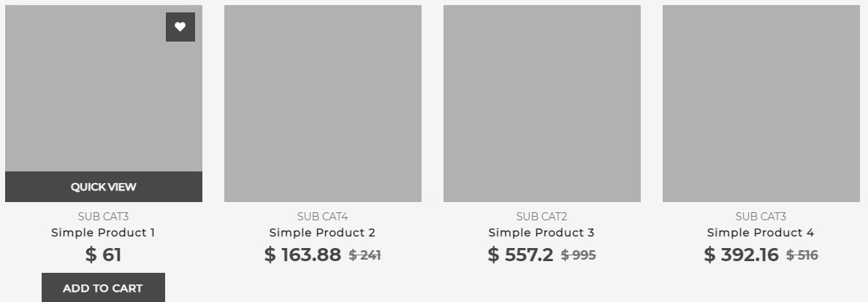Open the SUB CAT2 category link
868x302 pixels.
[541, 217]
